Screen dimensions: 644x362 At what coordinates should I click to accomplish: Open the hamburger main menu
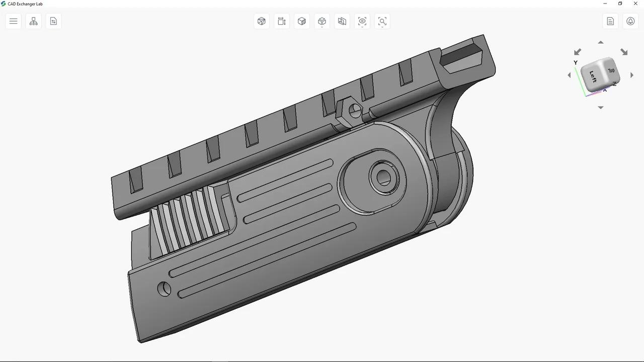pyautogui.click(x=13, y=21)
